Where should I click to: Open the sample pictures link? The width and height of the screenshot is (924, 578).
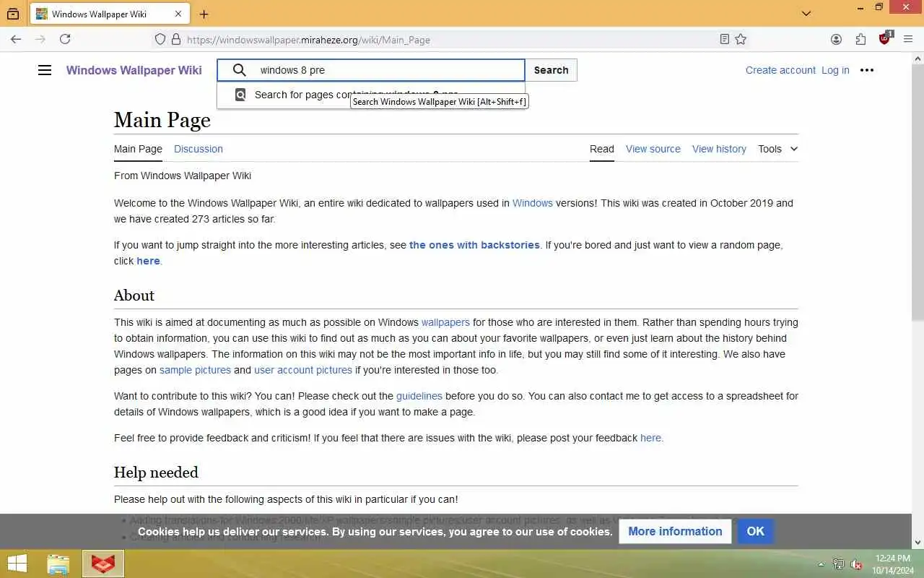pyautogui.click(x=195, y=370)
